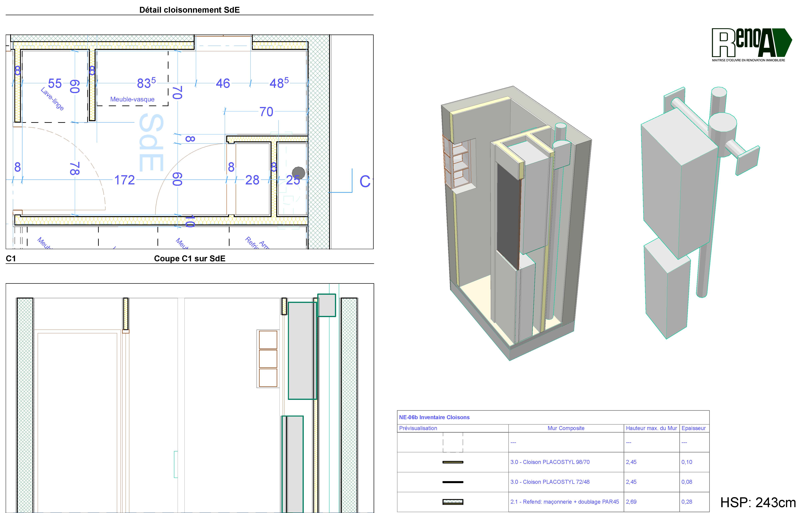Click the 2,69 wall height value
The image size is (812, 513).
point(631,502)
